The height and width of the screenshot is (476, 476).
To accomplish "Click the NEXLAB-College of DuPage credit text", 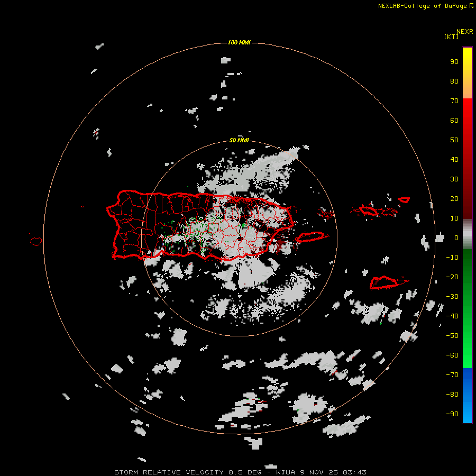I will (x=425, y=6).
